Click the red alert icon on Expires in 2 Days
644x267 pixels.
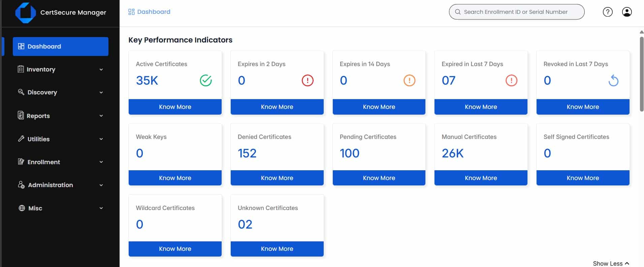click(x=307, y=81)
